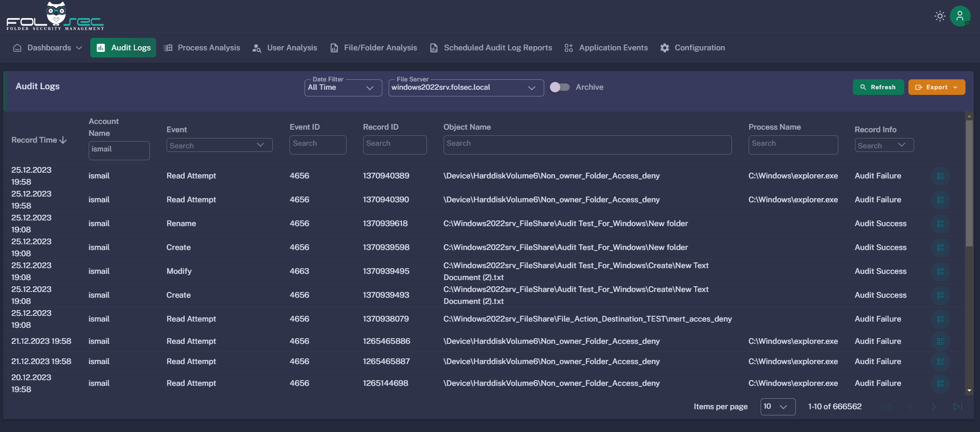Click the Refresh button
Screen dimensions: 980x432
coord(878,87)
